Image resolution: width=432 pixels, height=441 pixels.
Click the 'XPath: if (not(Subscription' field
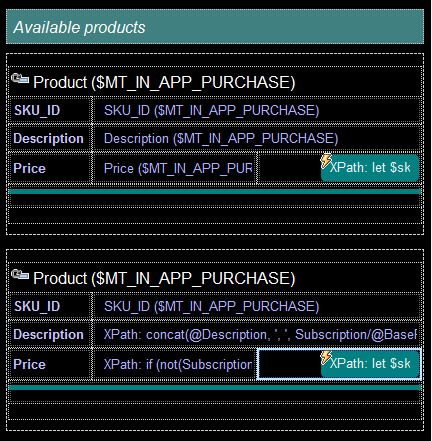click(x=175, y=364)
